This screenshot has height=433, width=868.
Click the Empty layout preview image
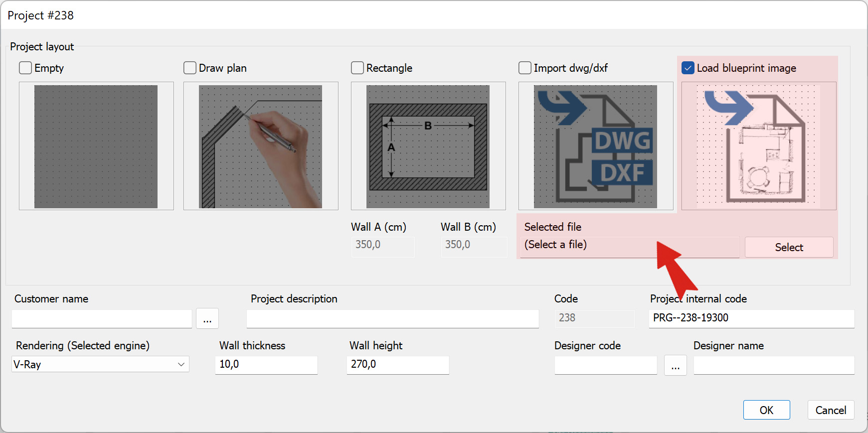[96, 146]
